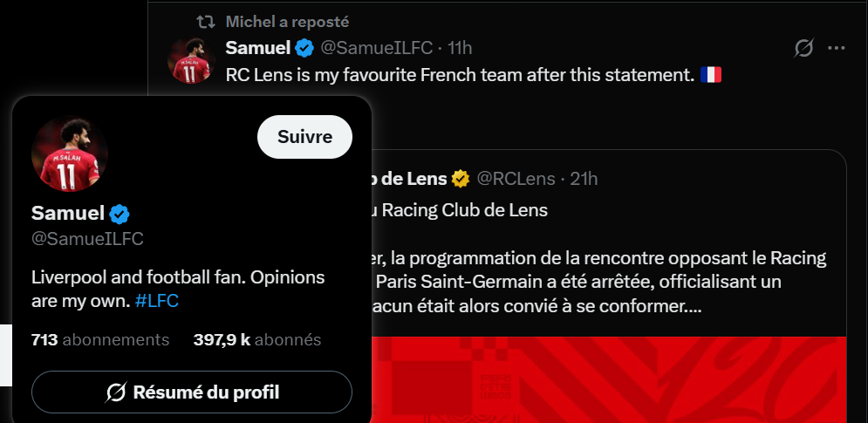Click the gold verified badge beside RC Lens
The image size is (868, 423).
[x=461, y=179]
